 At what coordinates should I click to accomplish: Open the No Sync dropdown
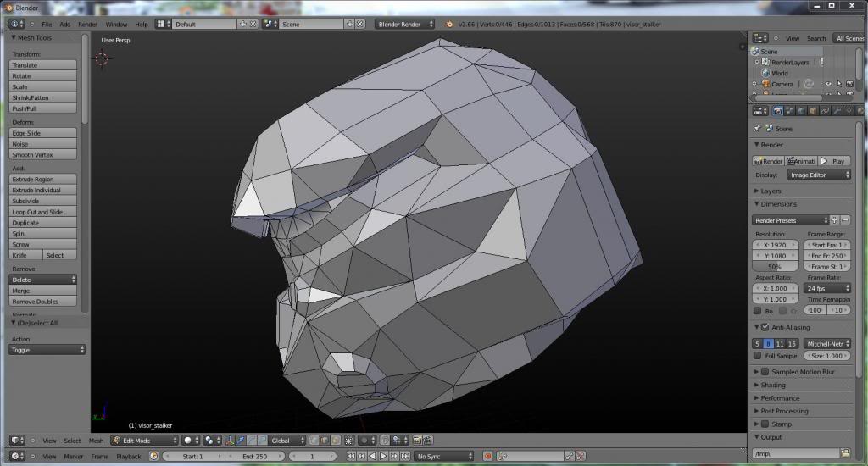coord(444,456)
